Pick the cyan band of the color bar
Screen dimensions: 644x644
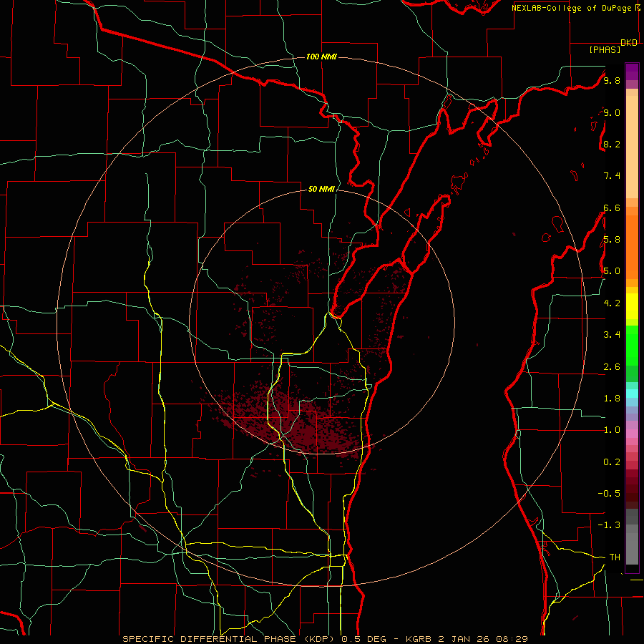click(632, 393)
